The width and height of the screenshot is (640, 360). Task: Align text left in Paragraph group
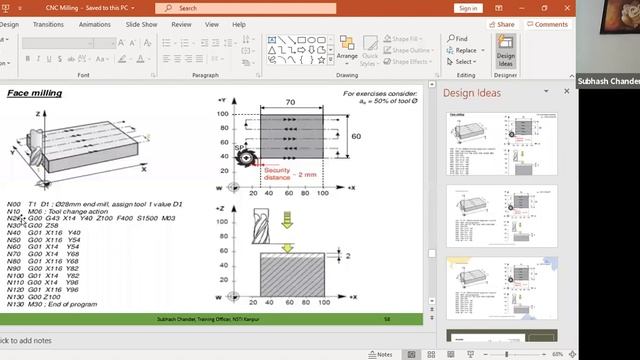(166, 59)
